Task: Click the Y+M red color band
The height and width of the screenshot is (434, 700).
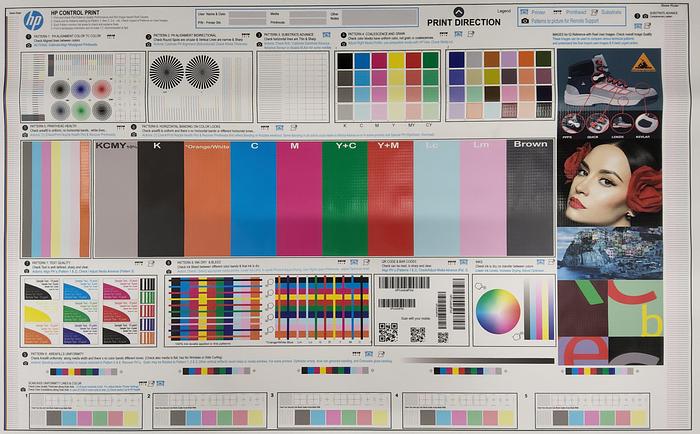Action: click(x=391, y=198)
